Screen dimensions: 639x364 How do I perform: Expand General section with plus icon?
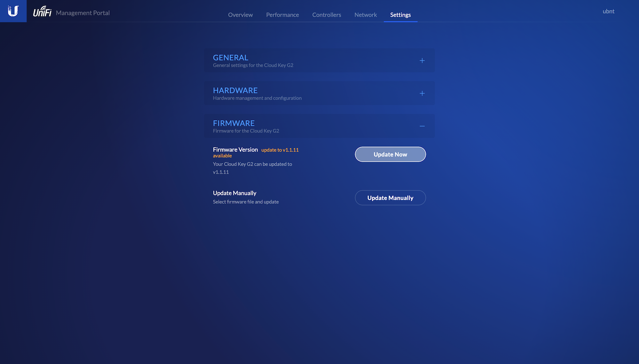click(422, 61)
